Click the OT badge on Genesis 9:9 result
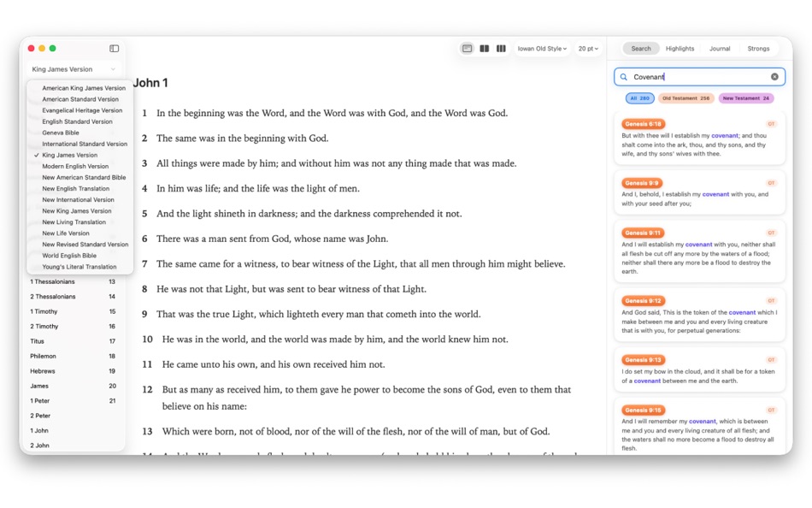This screenshot has width=812, height=508. tap(772, 181)
